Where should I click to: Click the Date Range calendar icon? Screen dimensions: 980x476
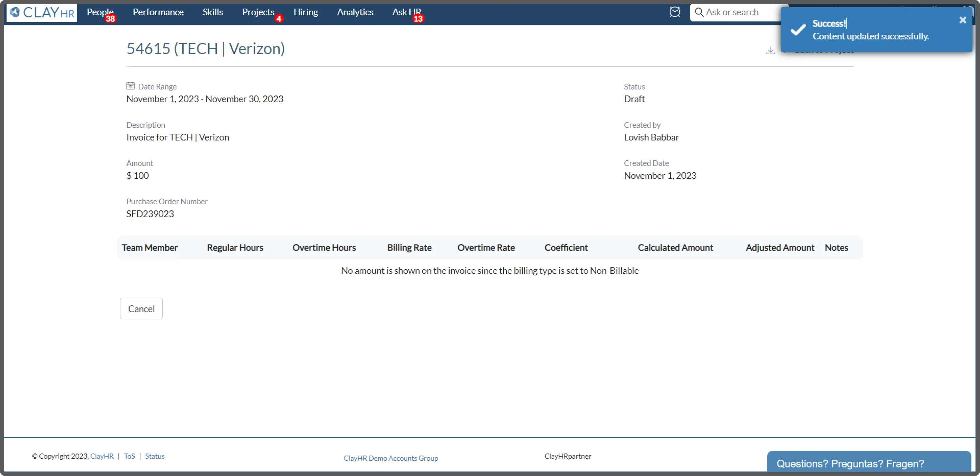click(130, 86)
